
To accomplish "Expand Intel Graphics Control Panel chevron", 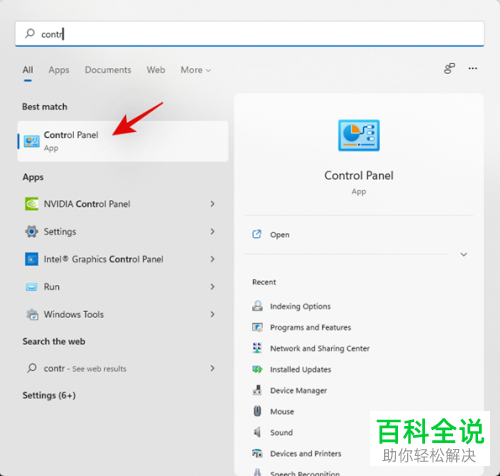I will pyautogui.click(x=212, y=259).
